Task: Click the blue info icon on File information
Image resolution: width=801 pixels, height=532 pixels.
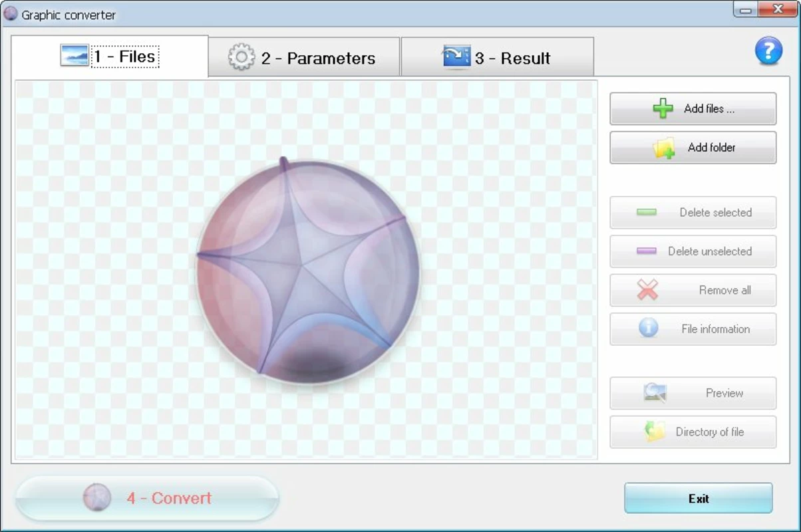Action: click(x=648, y=328)
